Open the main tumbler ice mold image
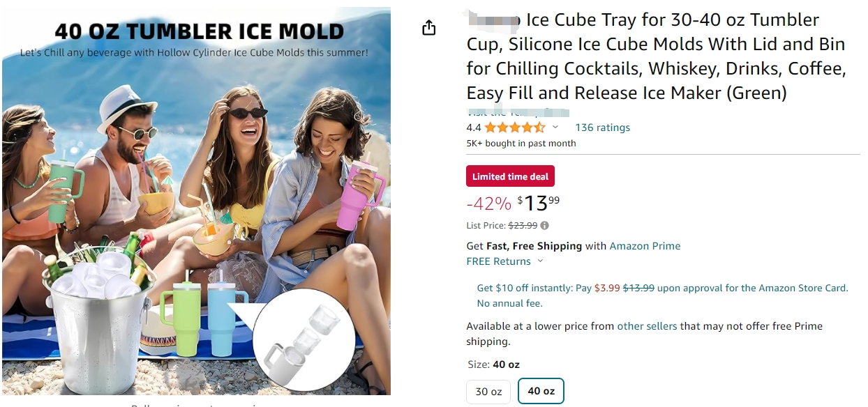868x407 pixels. click(196, 202)
